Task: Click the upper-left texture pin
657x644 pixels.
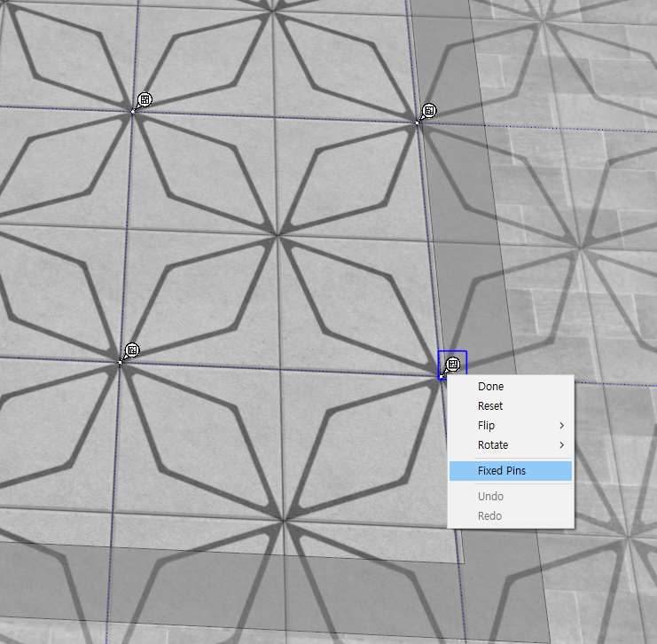Action: point(145,100)
